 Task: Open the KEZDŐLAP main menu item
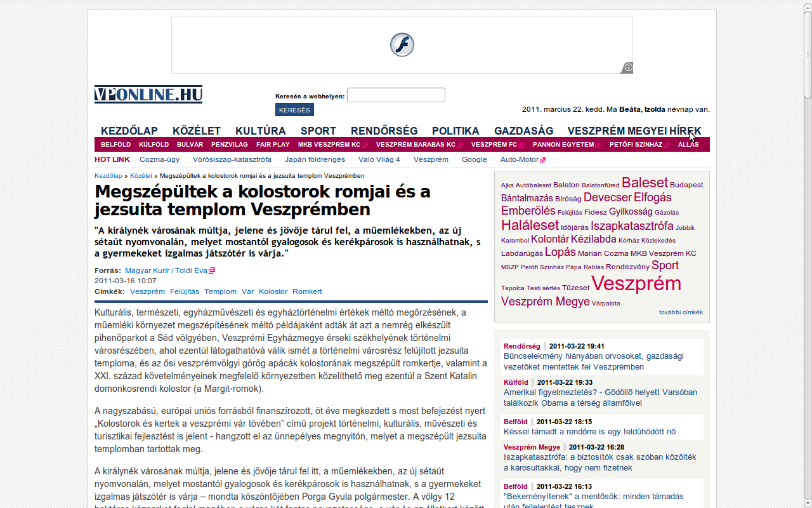pyautogui.click(x=129, y=131)
